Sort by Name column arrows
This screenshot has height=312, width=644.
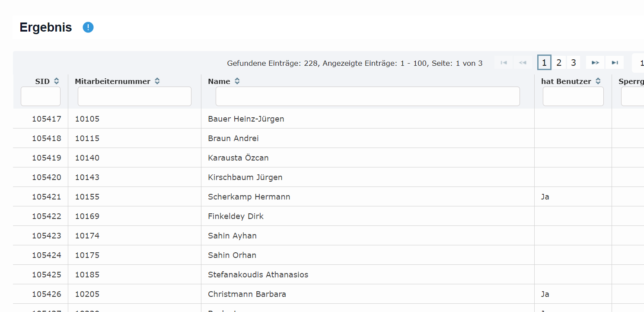(x=237, y=81)
